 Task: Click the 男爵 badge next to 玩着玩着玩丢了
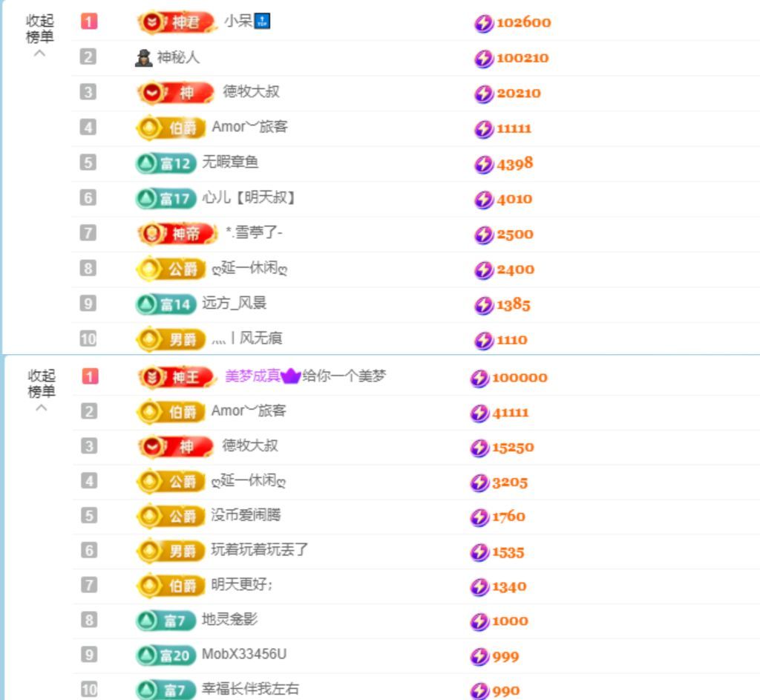171,551
